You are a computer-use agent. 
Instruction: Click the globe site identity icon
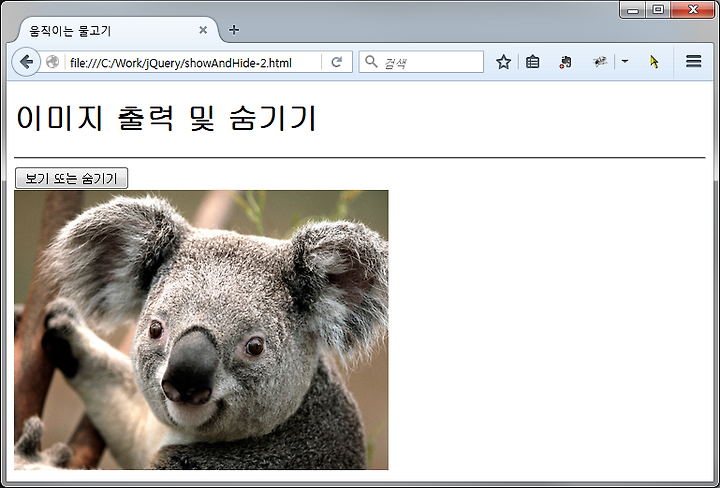pyautogui.click(x=52, y=62)
